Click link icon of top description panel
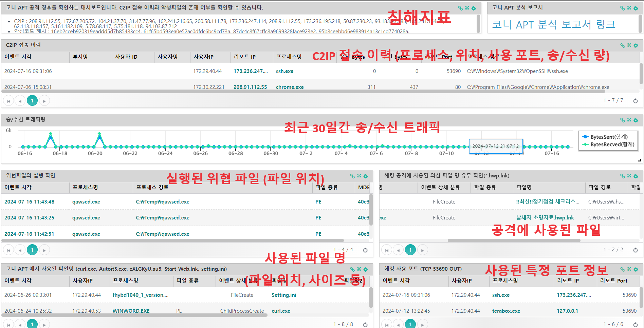 (460, 8)
